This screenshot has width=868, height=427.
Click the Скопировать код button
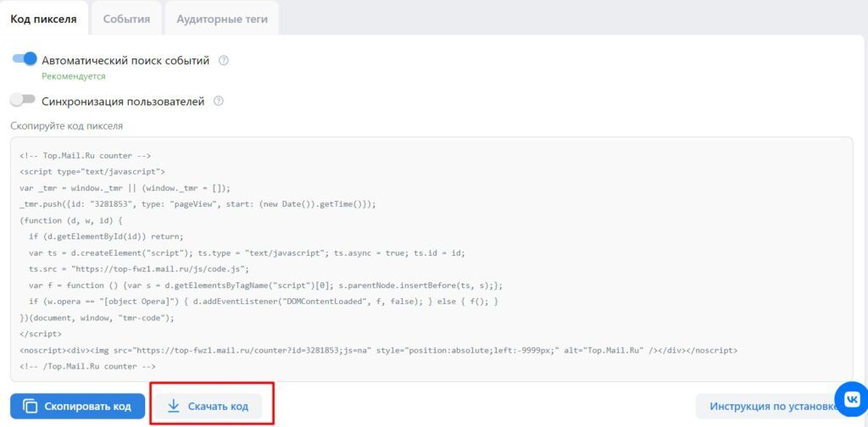(x=77, y=407)
